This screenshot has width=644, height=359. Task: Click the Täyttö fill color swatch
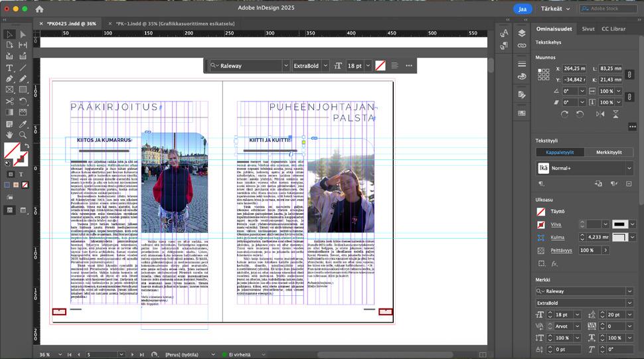click(x=541, y=212)
